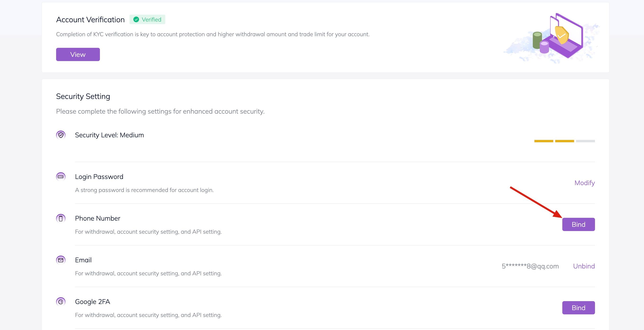
Task: Click the Phone Number label
Action: pos(98,218)
